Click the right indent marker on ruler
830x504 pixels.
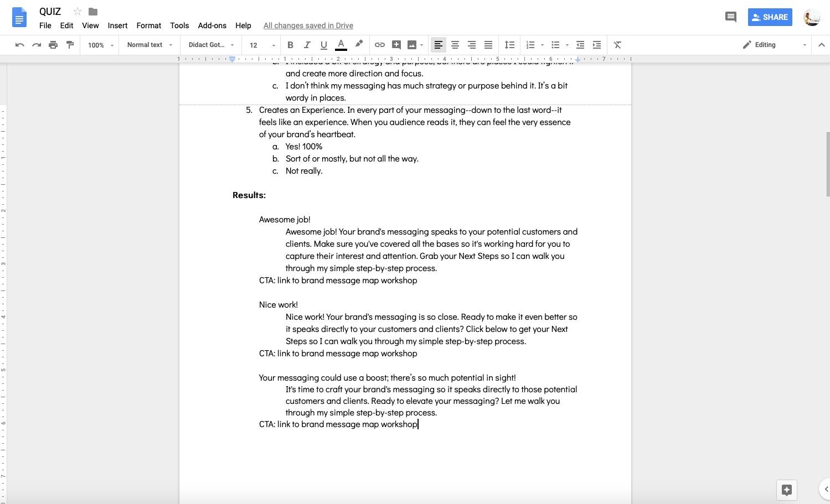click(x=578, y=59)
